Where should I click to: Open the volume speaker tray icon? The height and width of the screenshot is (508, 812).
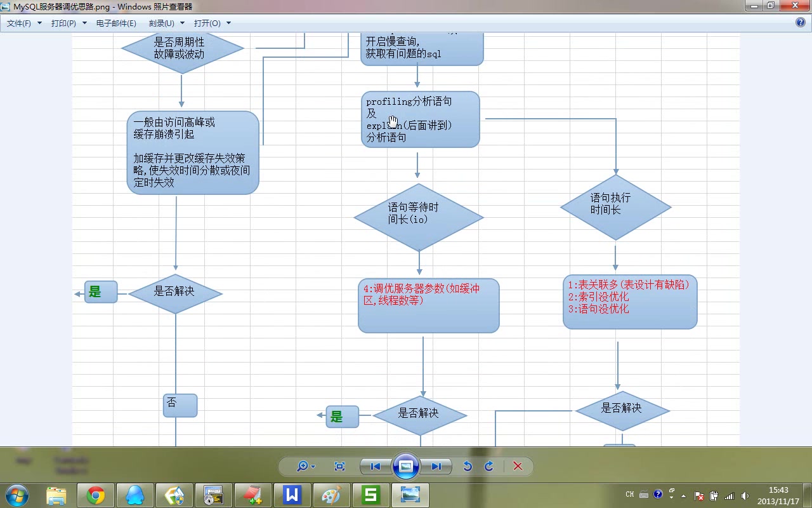pyautogui.click(x=745, y=496)
